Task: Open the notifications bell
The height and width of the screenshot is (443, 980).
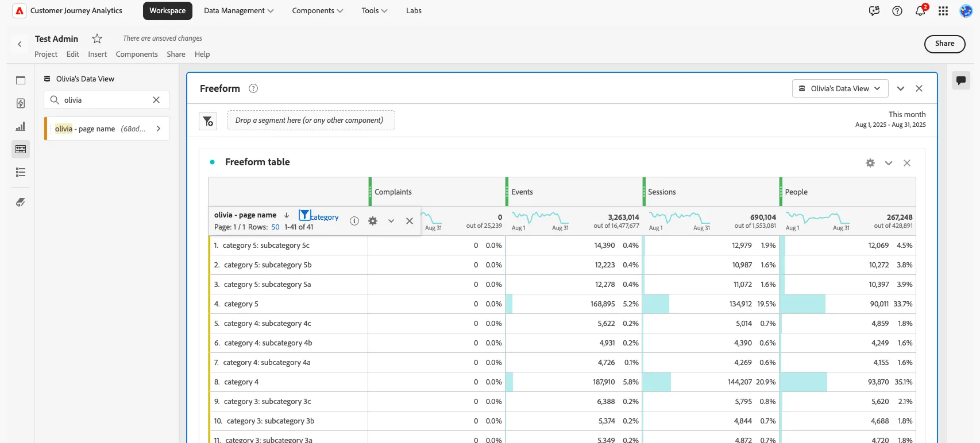Action: pyautogui.click(x=920, y=11)
